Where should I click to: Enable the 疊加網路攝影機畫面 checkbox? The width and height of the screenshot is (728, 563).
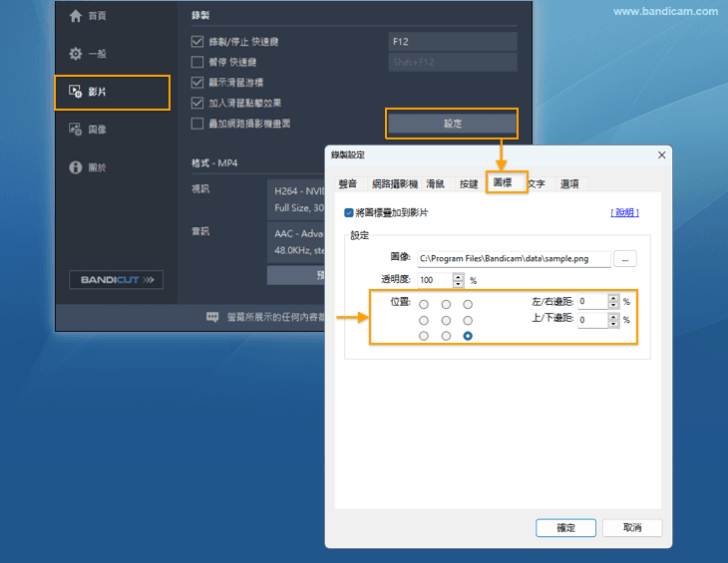coord(197,123)
